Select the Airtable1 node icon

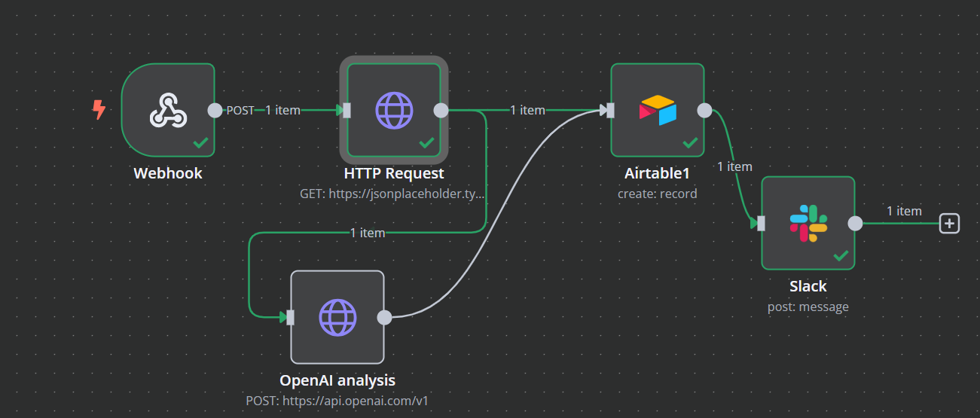click(x=658, y=110)
